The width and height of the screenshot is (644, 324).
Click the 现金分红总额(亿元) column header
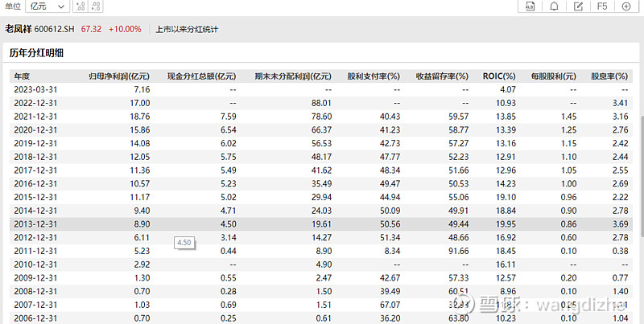click(x=201, y=76)
